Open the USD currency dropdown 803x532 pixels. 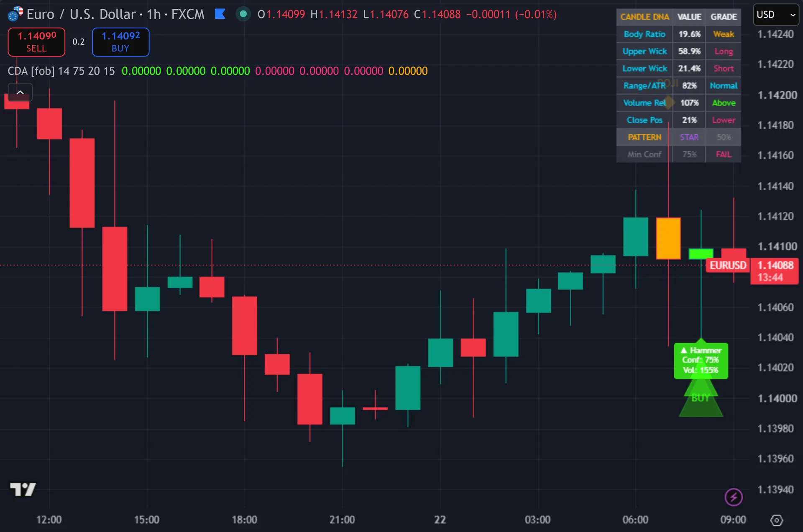tap(776, 15)
